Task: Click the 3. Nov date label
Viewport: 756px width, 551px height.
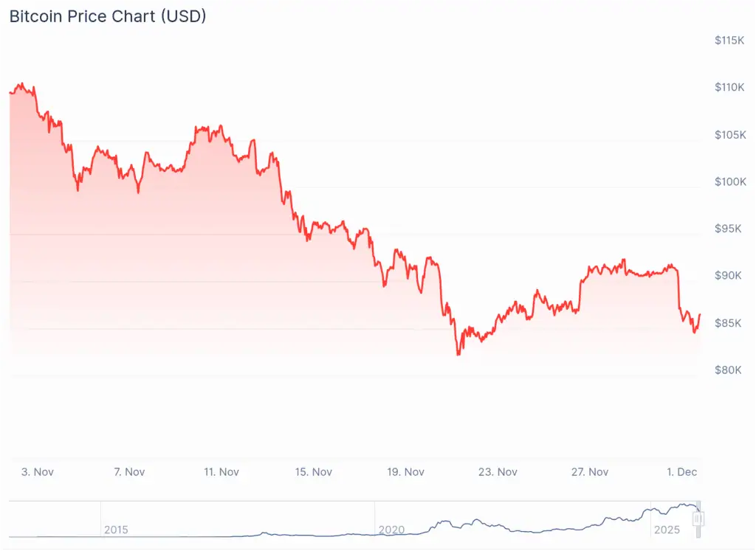Action: coord(38,472)
